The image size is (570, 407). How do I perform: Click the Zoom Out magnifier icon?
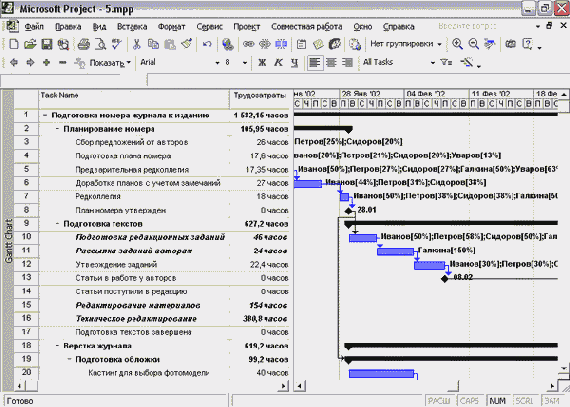click(473, 44)
